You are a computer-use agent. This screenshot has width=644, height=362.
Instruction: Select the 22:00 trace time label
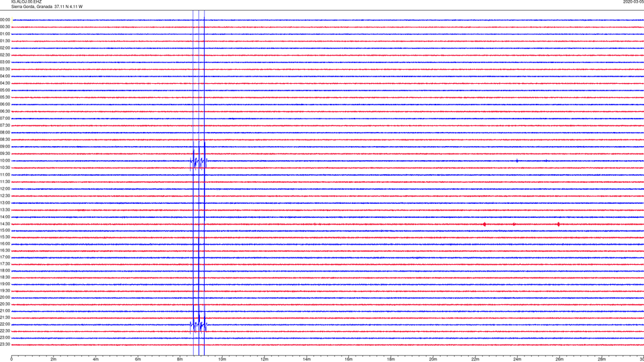point(5,324)
